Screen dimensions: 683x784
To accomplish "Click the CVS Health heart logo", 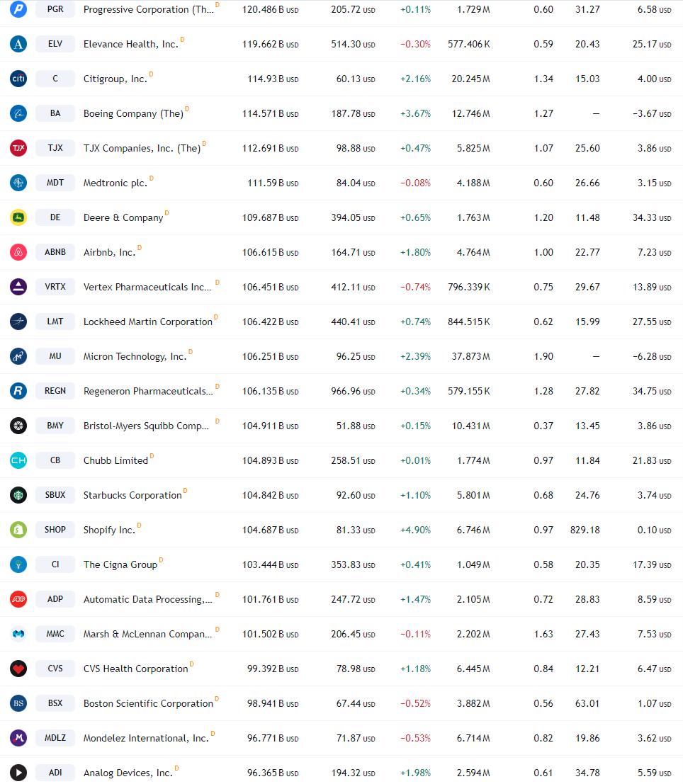I will (x=18, y=669).
